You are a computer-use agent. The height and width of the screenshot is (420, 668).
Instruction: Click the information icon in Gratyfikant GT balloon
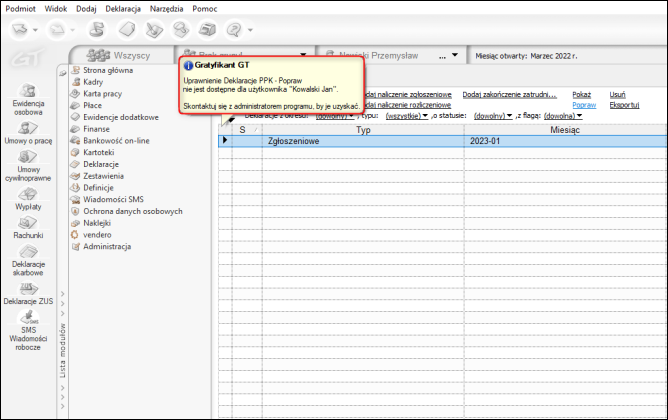188,66
